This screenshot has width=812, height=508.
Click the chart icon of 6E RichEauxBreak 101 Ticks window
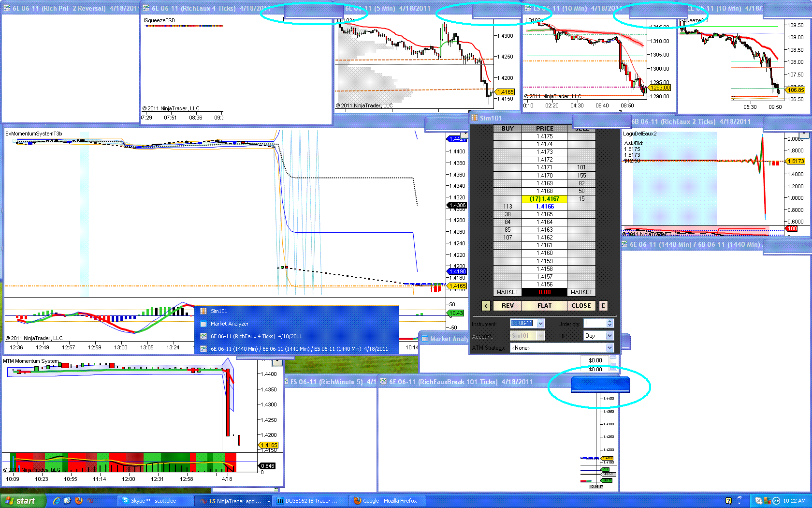(383, 382)
